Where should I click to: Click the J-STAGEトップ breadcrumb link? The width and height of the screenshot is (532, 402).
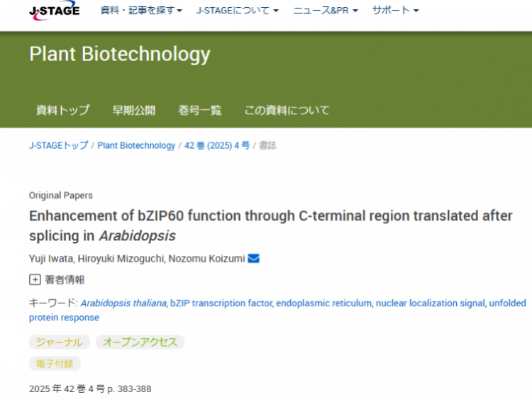(x=58, y=145)
